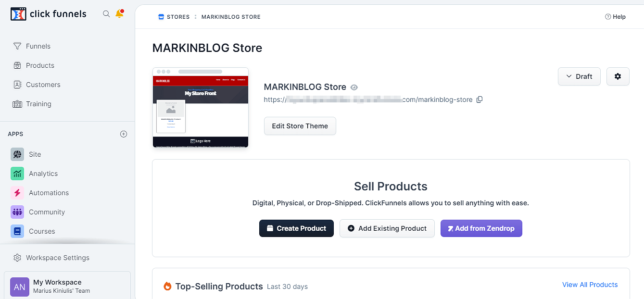Screen dimensions: 644x299
Task: Copy the store URL
Action: pyautogui.click(x=480, y=100)
